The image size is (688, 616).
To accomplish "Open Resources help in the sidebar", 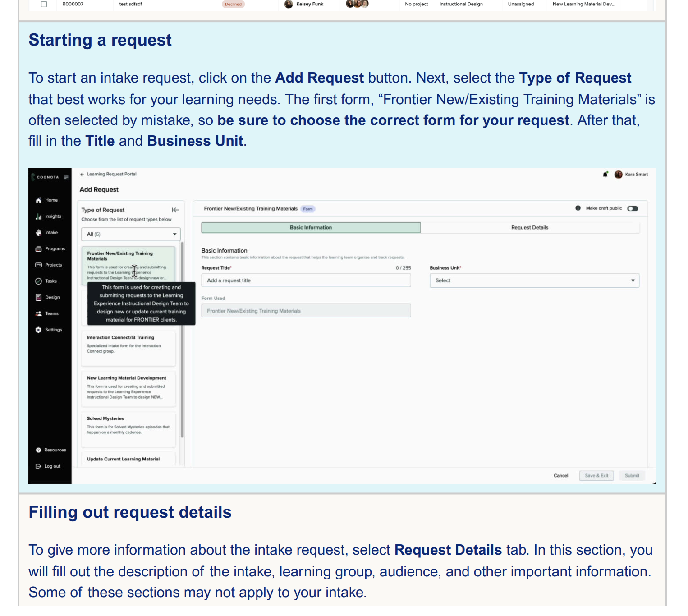I will point(50,450).
